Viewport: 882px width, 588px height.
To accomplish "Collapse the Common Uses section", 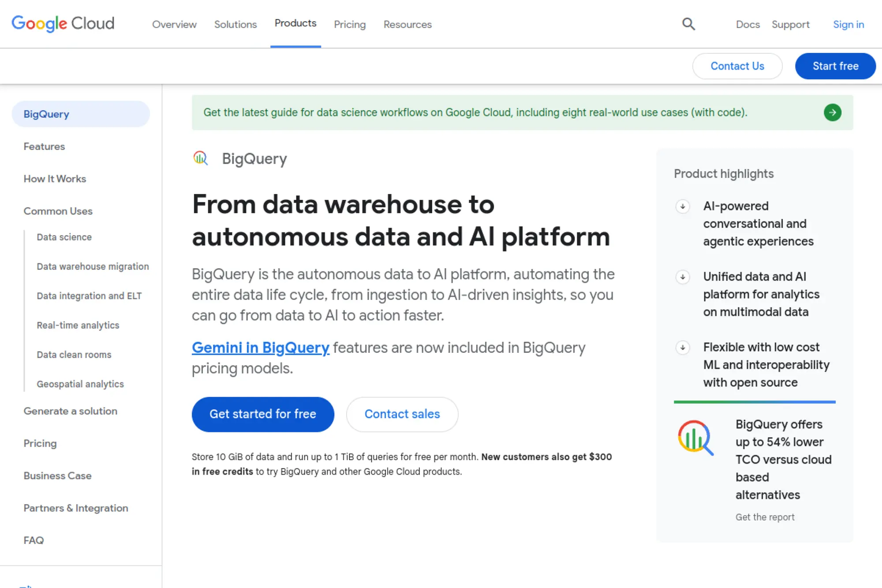I will pos(58,211).
